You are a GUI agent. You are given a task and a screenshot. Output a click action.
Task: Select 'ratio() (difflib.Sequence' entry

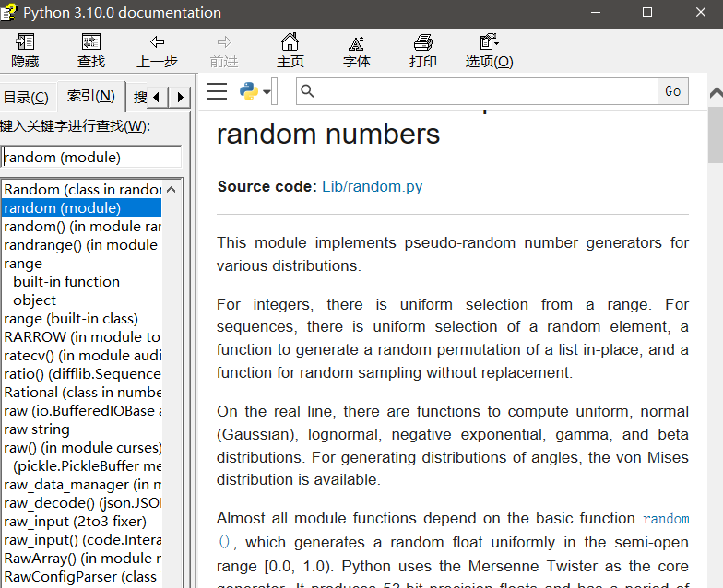tap(83, 374)
